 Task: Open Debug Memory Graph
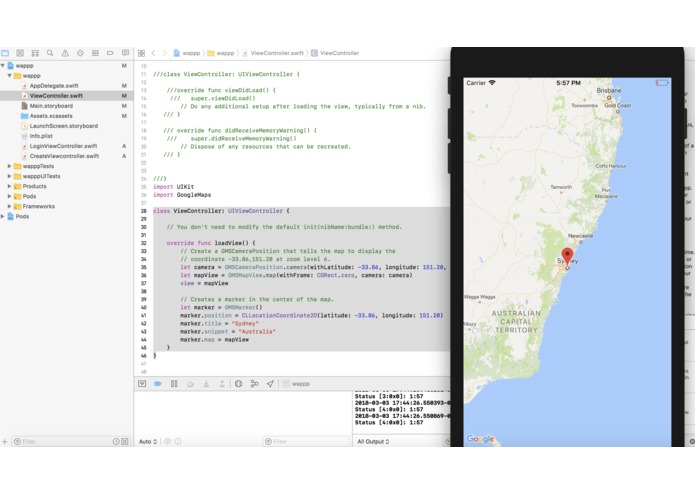pos(254,384)
